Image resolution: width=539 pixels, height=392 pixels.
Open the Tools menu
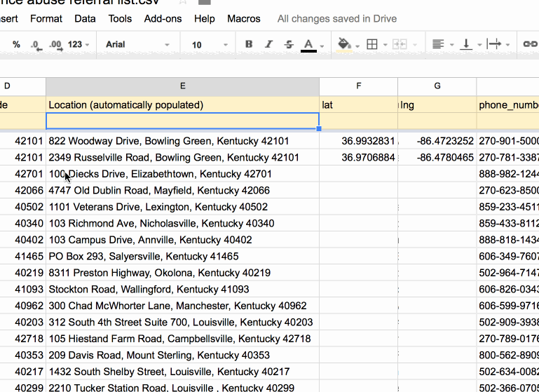coord(120,18)
